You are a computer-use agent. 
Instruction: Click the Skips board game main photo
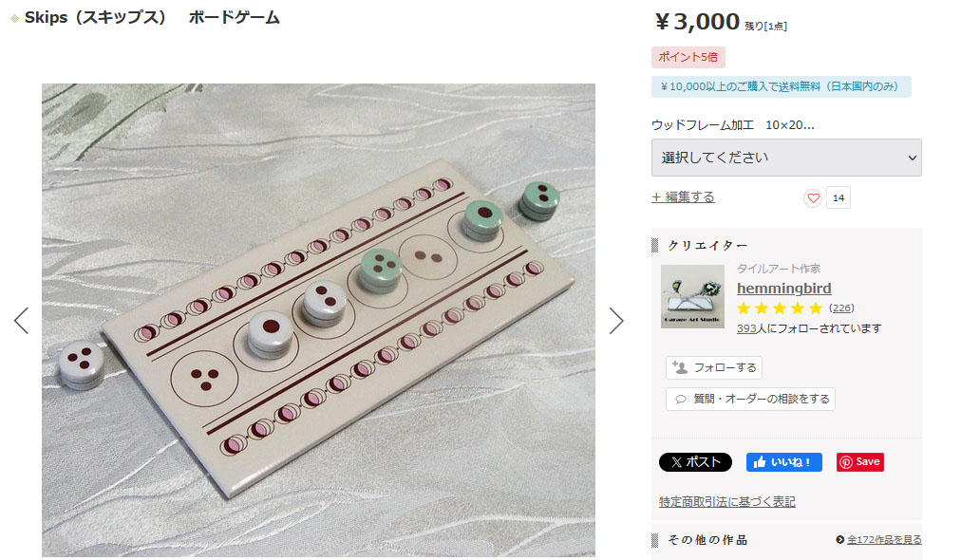(318, 321)
